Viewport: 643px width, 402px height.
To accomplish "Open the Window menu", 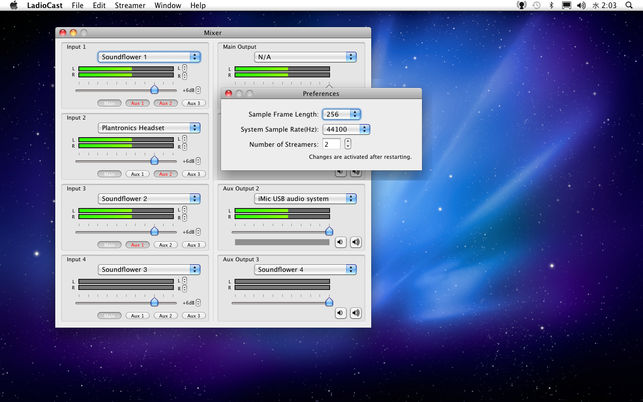I will click(167, 5).
